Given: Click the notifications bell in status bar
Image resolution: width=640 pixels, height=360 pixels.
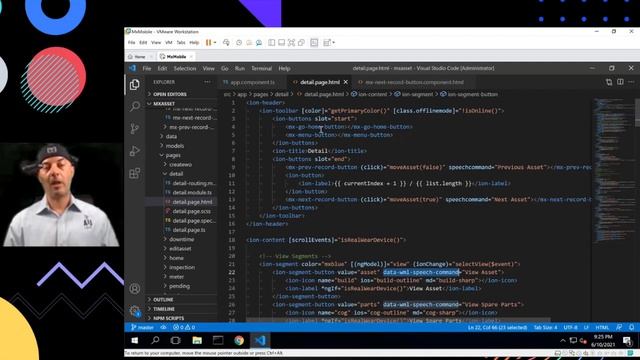Looking at the screenshot, I should click(x=631, y=327).
